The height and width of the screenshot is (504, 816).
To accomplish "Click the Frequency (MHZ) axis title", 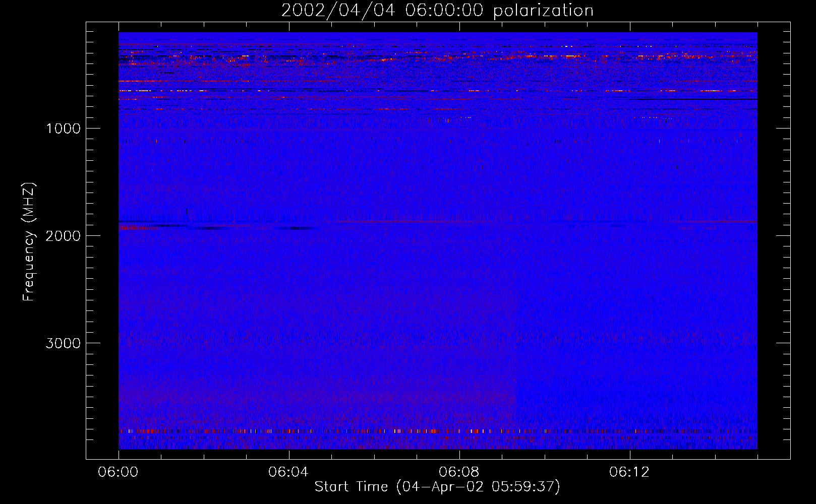I will coord(29,242).
